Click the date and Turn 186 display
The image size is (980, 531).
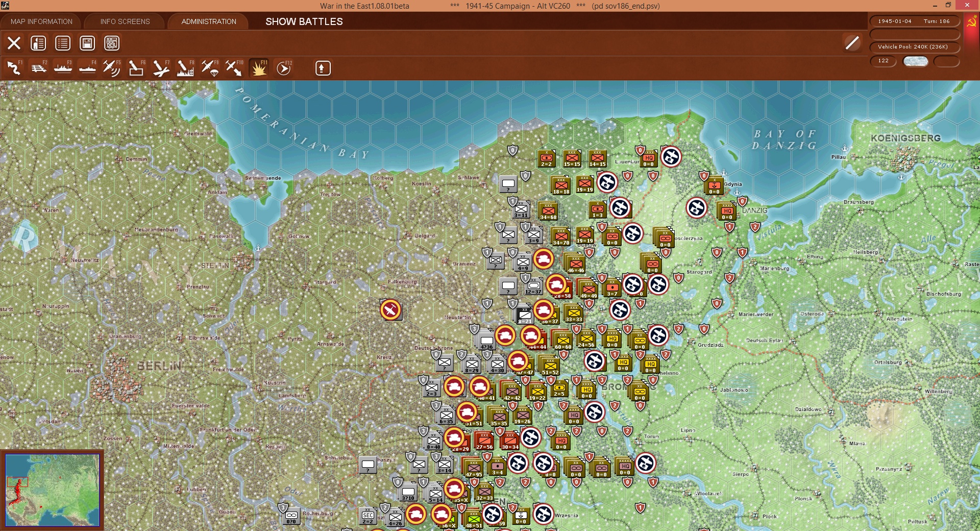914,21
